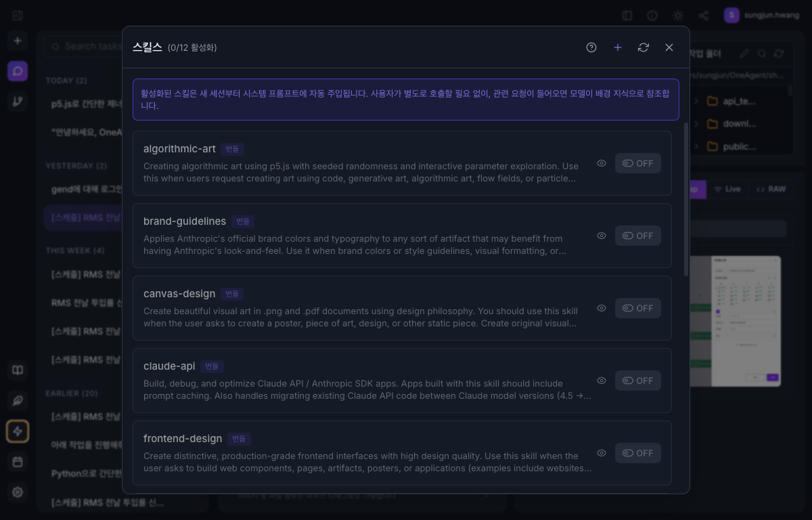
Task: Open the preview thumbnail image
Action: [x=735, y=321]
